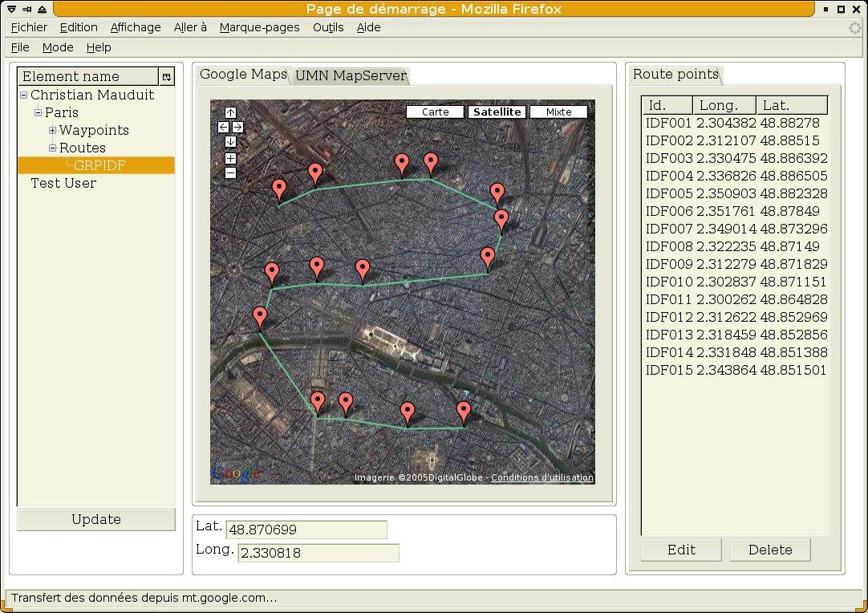
Task: Click the Google logo on the map
Action: [x=235, y=473]
